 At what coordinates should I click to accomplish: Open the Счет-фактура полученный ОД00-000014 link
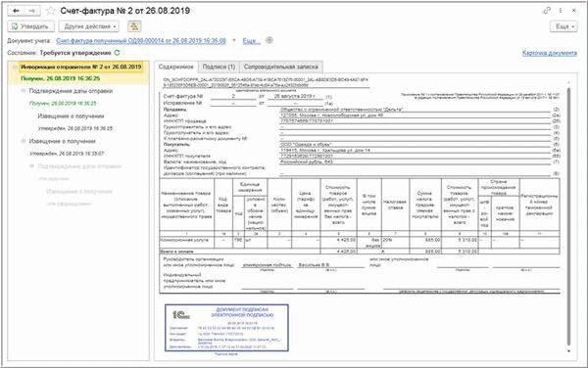pos(141,41)
